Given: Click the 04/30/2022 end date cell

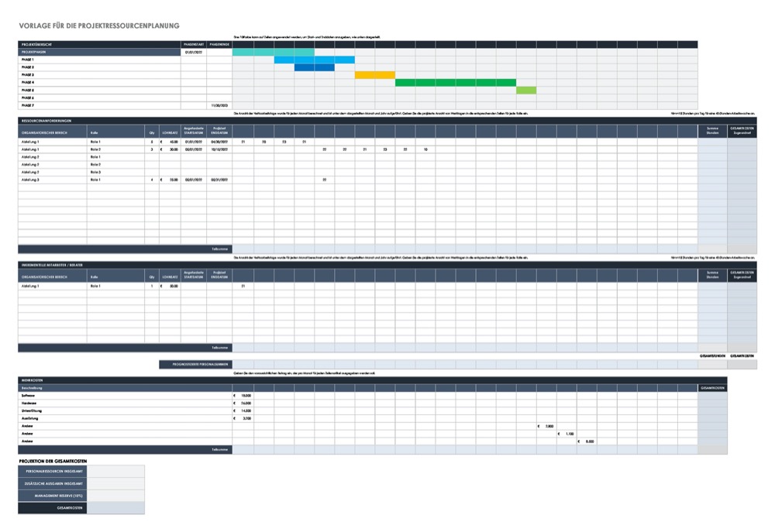Looking at the screenshot, I should [219, 142].
